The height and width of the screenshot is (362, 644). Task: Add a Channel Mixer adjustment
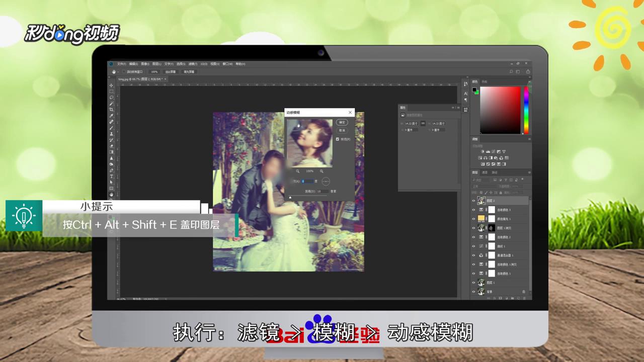coord(501,158)
